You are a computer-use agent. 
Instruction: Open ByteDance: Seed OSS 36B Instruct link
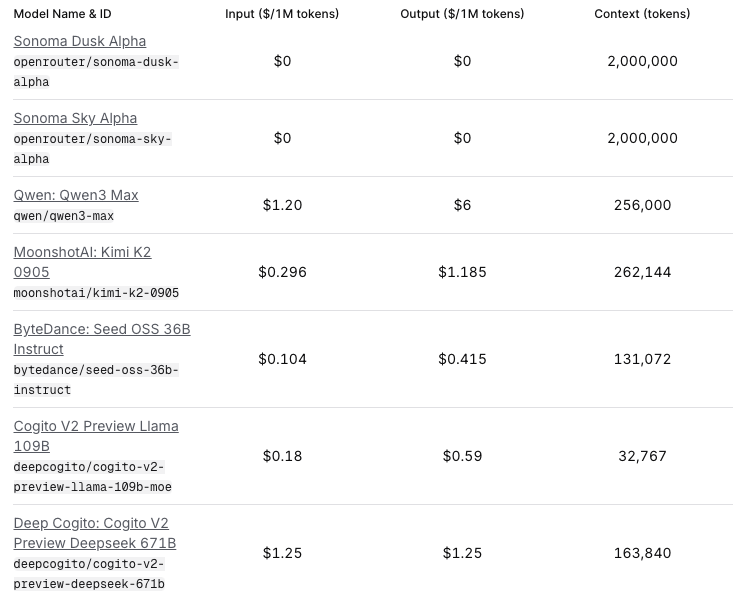tap(102, 339)
